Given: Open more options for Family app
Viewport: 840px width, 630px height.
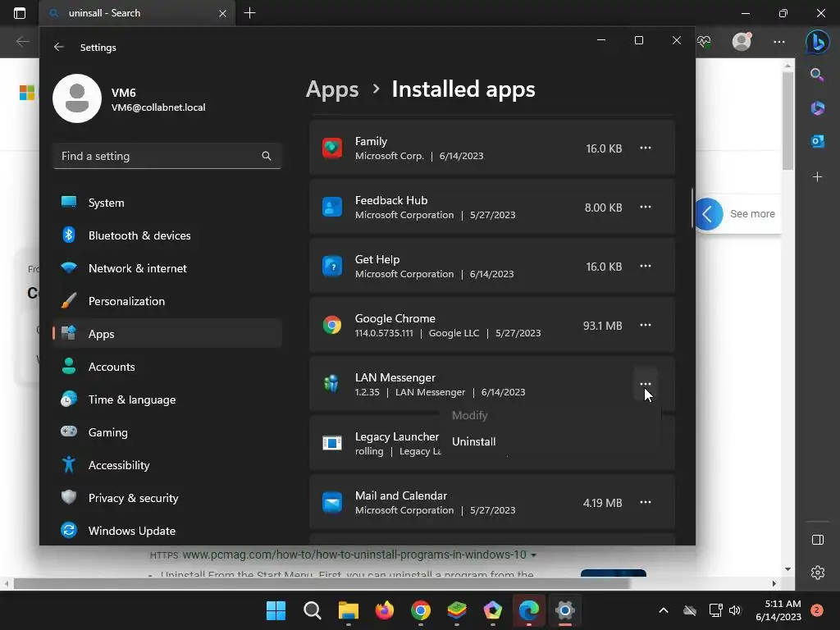Looking at the screenshot, I should [x=646, y=148].
